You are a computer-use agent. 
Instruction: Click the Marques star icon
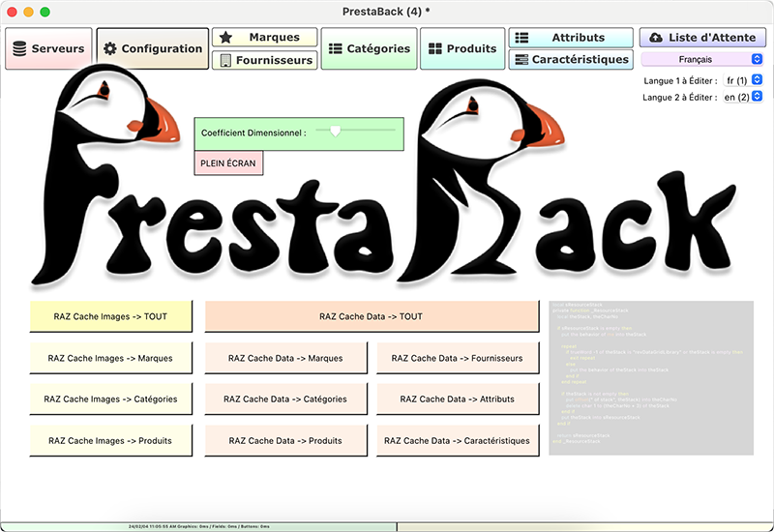[x=225, y=38]
